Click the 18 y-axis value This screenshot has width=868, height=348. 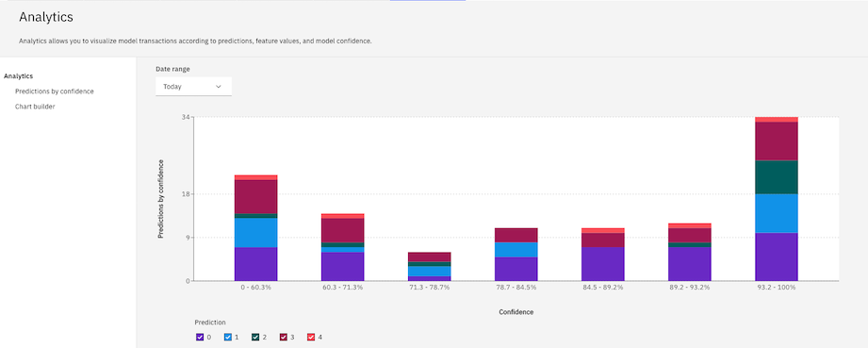tap(187, 194)
